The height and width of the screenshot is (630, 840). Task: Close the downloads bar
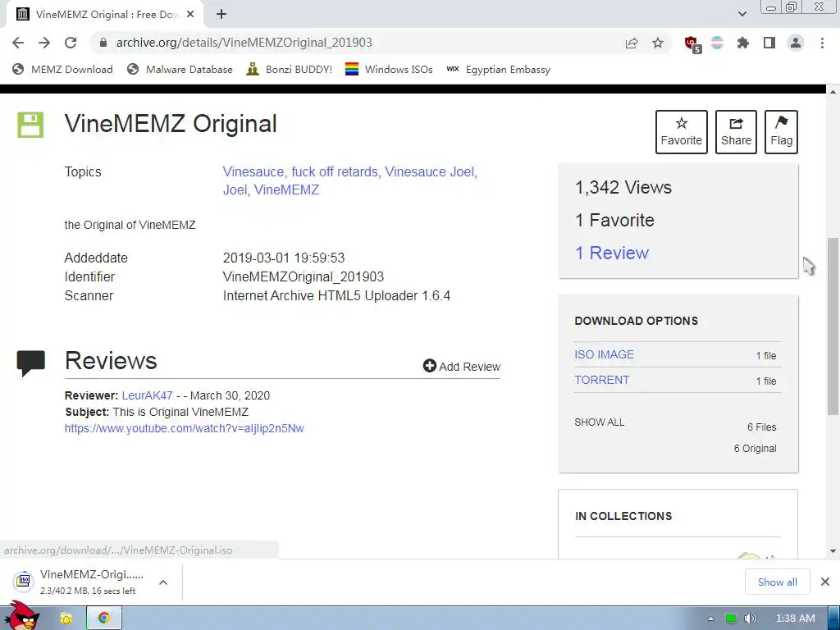(x=825, y=582)
